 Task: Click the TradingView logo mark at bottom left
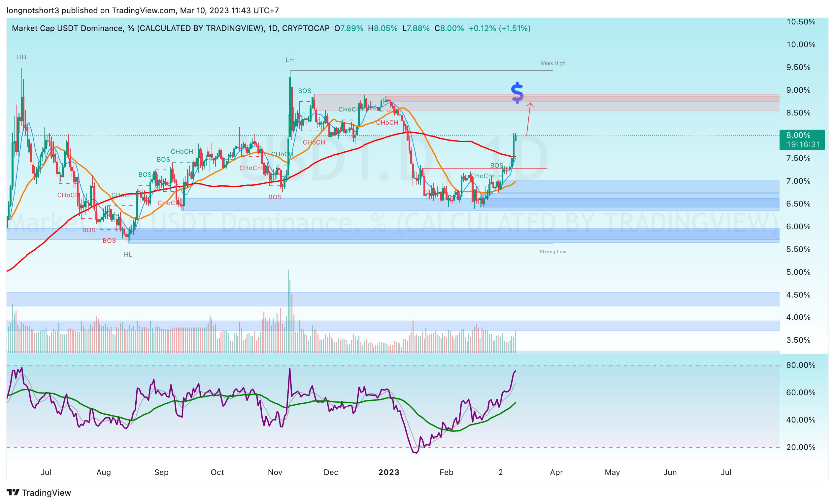pos(13,492)
